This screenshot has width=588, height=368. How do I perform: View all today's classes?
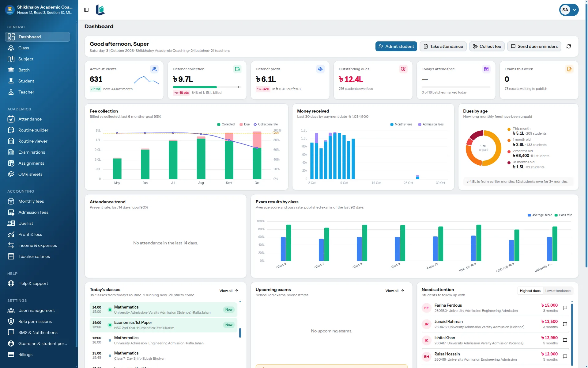229,291
